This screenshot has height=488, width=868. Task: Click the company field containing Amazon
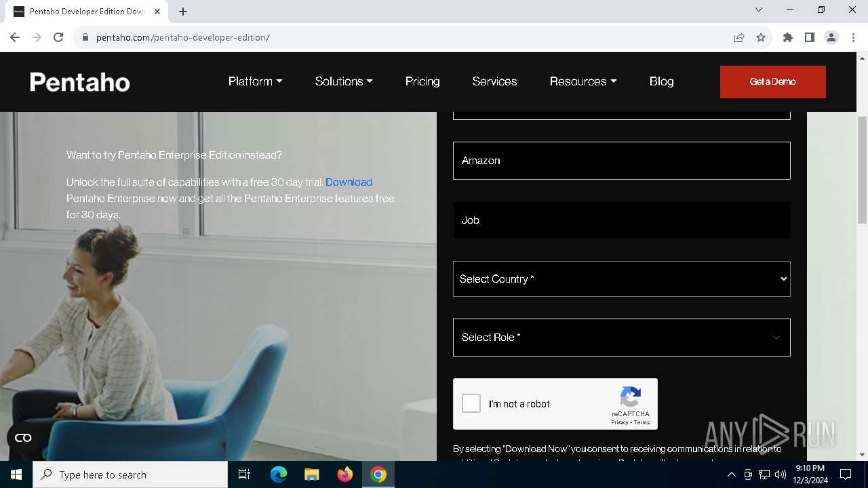(x=622, y=161)
